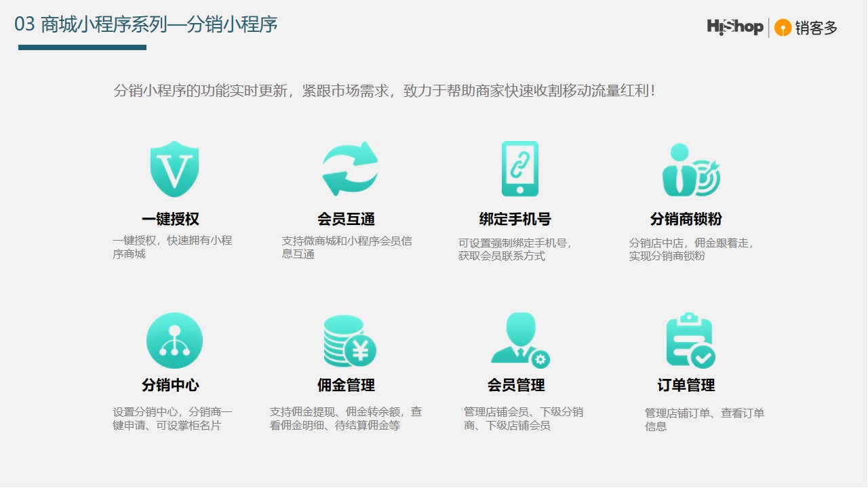Click the user gear icon for 会员管理
The height and width of the screenshot is (488, 868).
click(520, 340)
